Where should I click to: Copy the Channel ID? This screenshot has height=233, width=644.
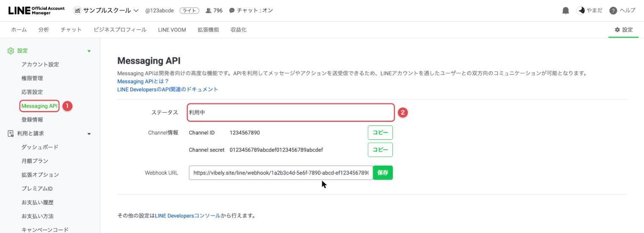(x=380, y=133)
